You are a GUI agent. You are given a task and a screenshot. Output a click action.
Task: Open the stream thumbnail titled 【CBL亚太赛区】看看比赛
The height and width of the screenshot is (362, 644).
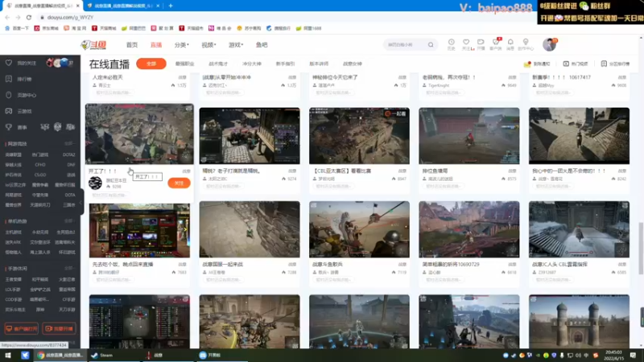pos(359,136)
